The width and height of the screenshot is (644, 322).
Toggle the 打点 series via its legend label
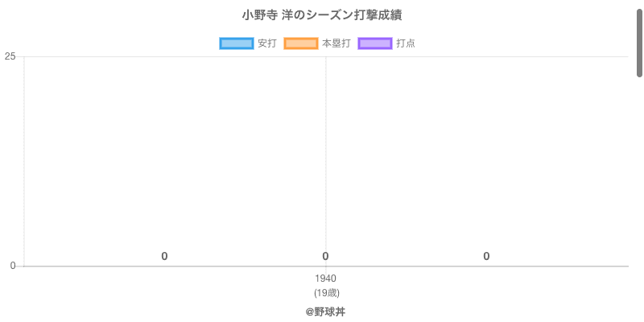click(x=406, y=43)
